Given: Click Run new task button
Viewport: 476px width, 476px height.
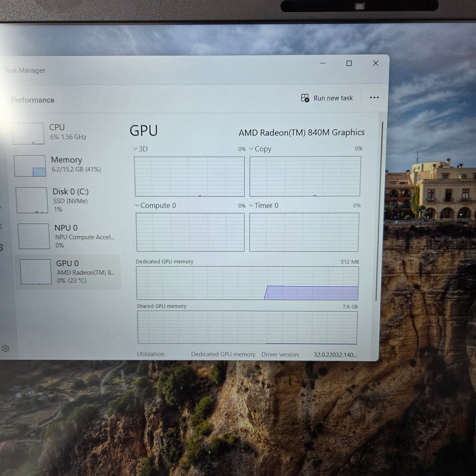Looking at the screenshot, I should tap(327, 98).
